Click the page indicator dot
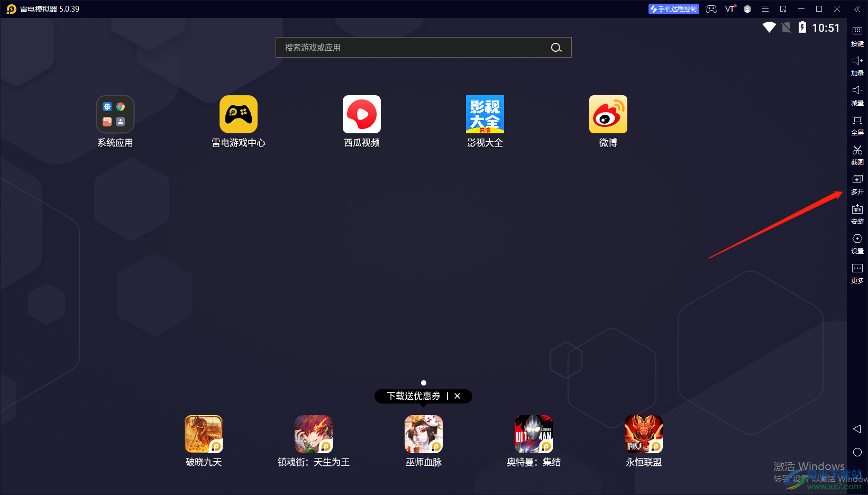This screenshot has width=868, height=495. pos(424,383)
